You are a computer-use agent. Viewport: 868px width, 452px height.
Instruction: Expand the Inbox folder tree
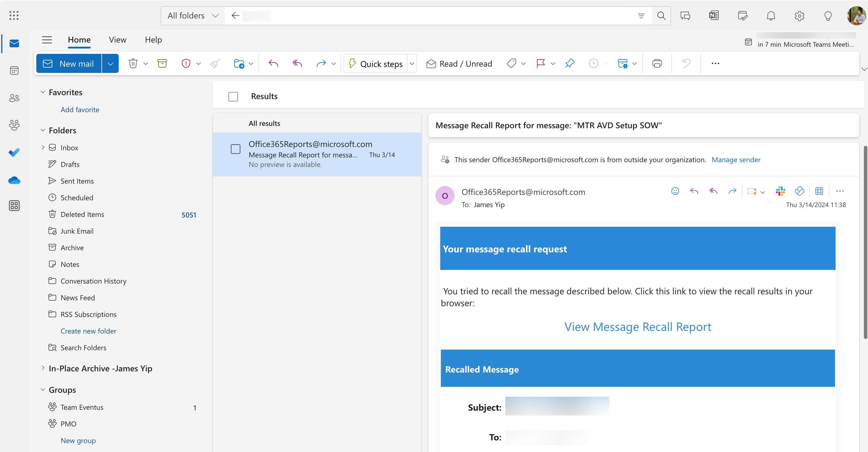pos(43,147)
